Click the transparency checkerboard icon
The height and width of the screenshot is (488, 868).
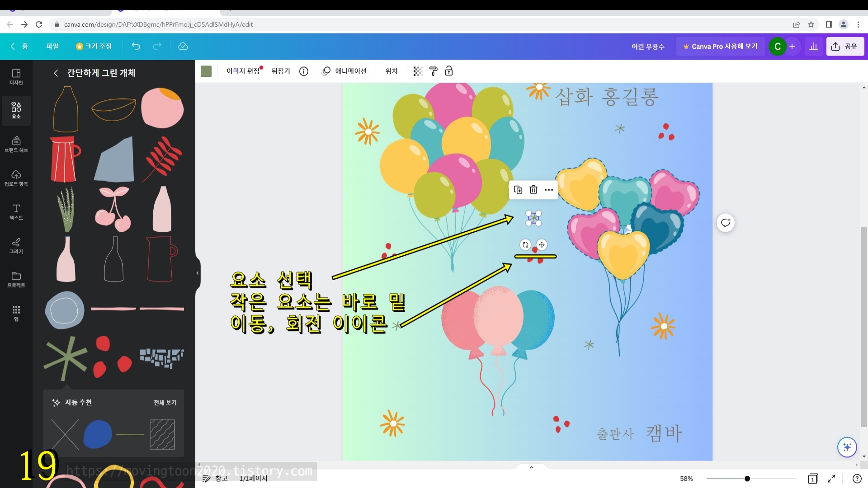pos(418,71)
